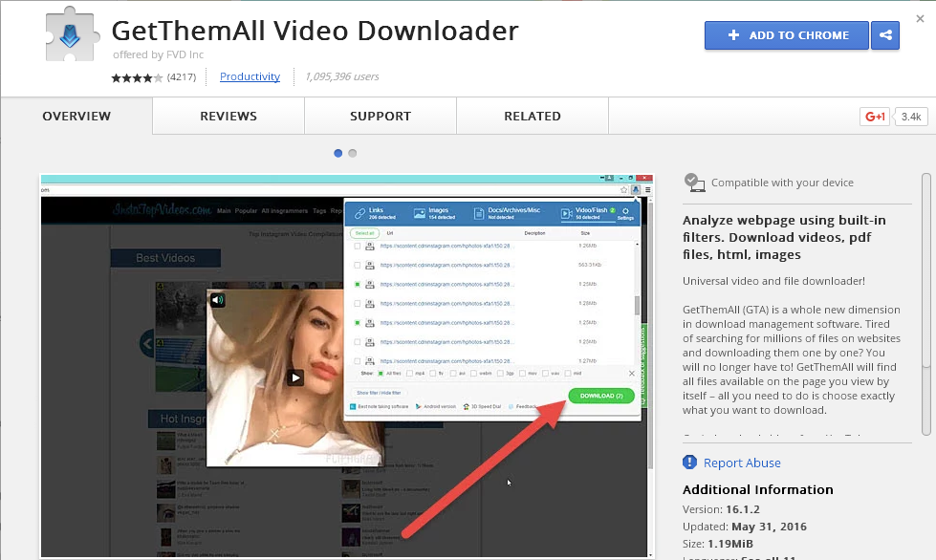Click Best note taking software link
Screen dimensions: 936x560
point(379,407)
